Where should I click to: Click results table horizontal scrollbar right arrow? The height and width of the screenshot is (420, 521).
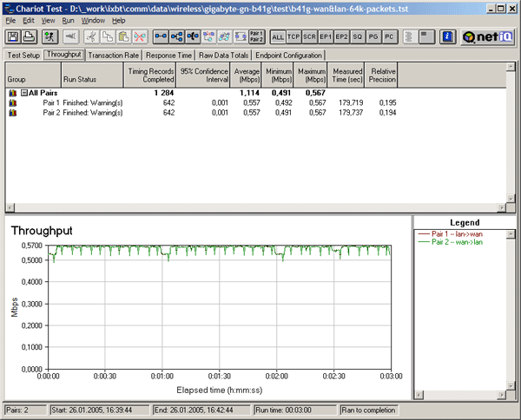(x=501, y=208)
